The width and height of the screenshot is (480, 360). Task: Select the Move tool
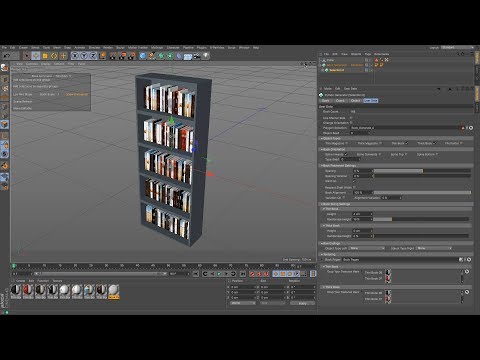[36, 56]
